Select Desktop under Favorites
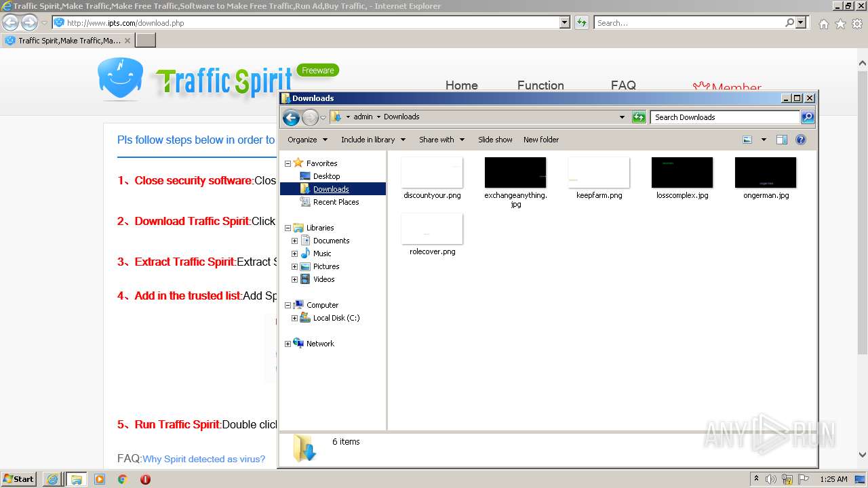Image resolution: width=868 pixels, height=488 pixels. [326, 176]
